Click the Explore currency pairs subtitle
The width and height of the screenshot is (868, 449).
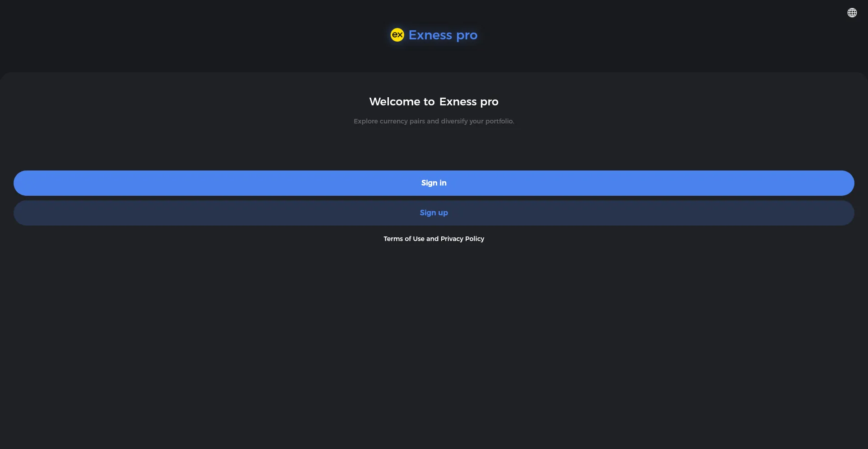click(x=434, y=121)
